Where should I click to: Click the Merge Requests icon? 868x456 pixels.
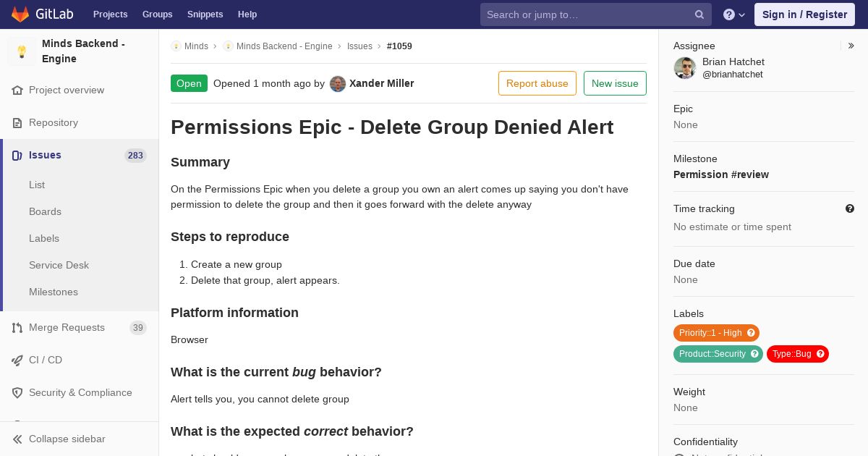(17, 328)
